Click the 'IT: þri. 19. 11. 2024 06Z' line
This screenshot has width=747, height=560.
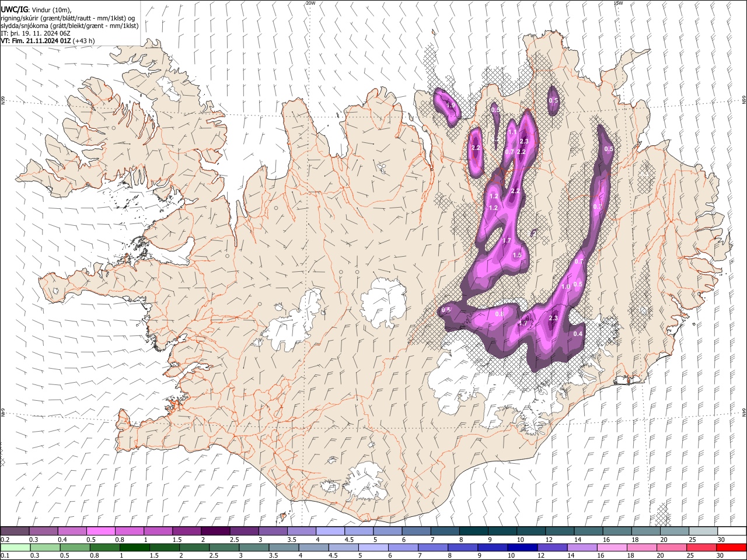coord(36,33)
